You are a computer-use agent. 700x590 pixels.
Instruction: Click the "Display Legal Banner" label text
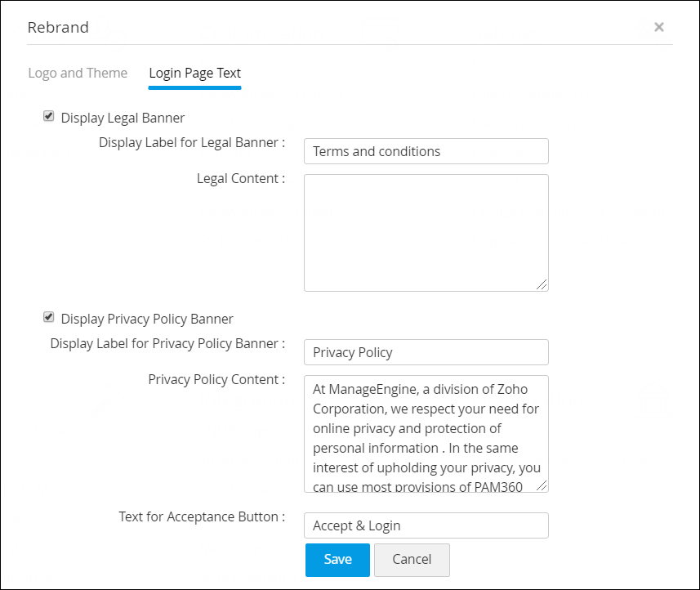point(123,118)
